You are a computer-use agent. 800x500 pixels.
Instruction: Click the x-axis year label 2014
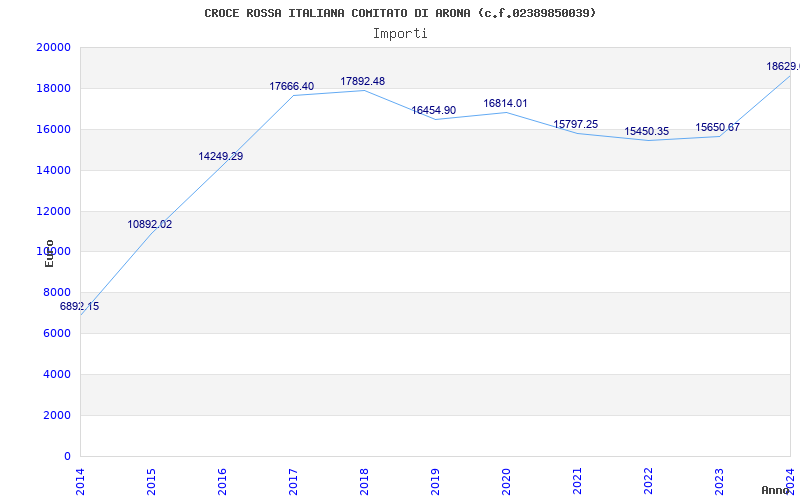pyautogui.click(x=80, y=482)
